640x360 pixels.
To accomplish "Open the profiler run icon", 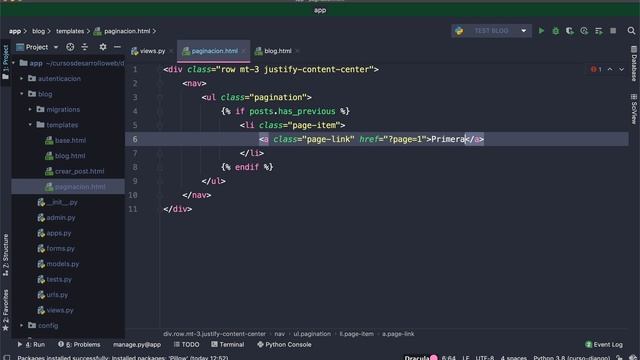I will (x=584, y=31).
